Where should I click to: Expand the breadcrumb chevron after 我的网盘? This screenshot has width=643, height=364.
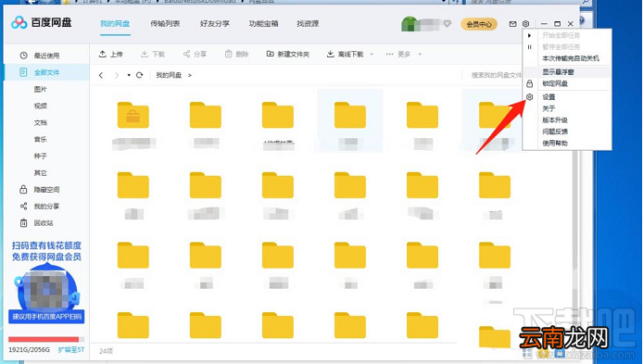coord(190,75)
